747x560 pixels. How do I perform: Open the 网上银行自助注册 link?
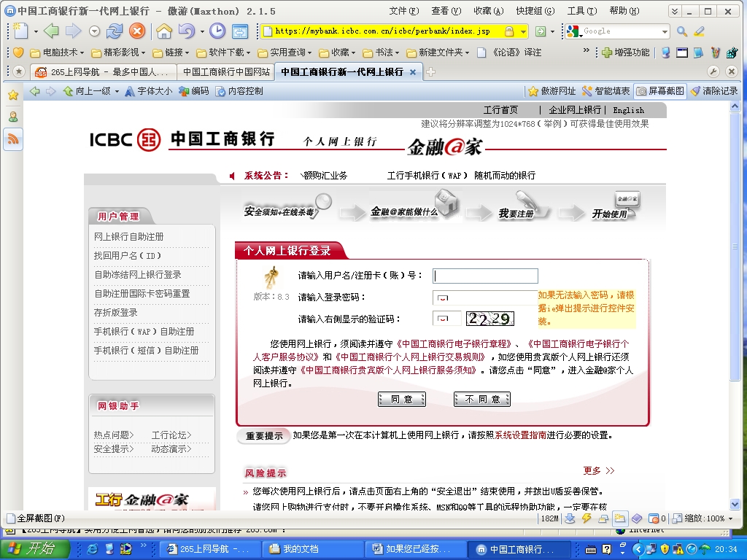click(x=128, y=237)
